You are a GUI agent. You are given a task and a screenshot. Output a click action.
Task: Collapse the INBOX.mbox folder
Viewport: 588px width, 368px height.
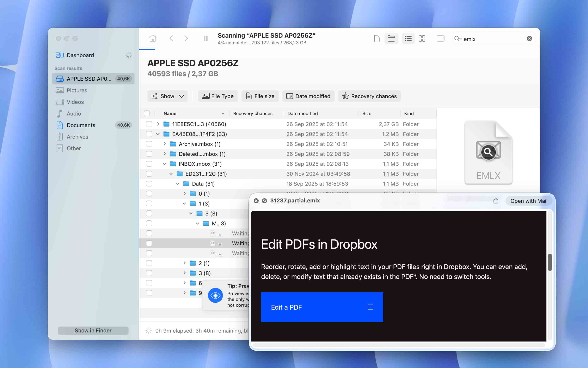coord(165,164)
